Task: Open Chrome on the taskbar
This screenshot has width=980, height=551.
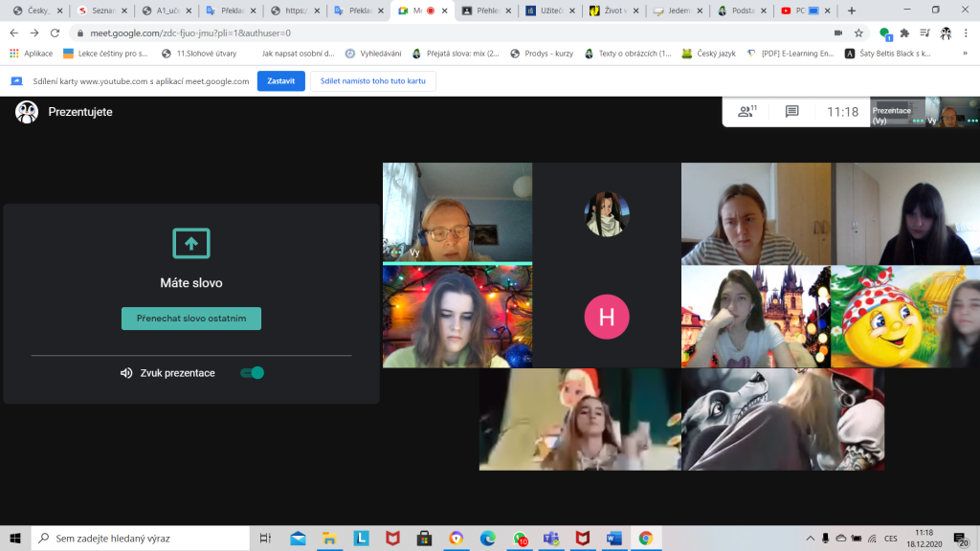Action: click(x=646, y=538)
